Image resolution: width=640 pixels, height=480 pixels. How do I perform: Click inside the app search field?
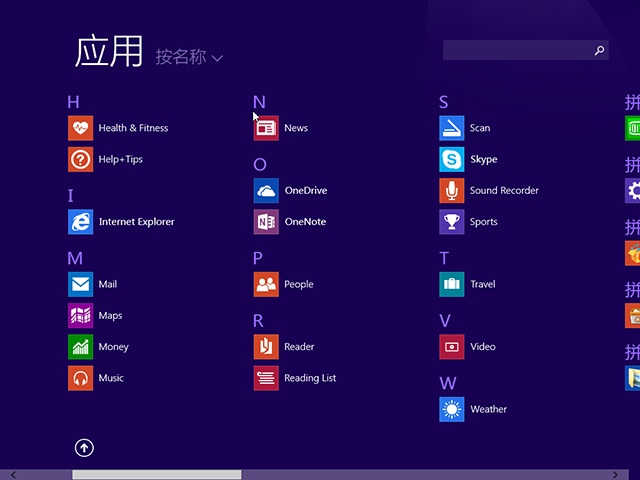[516, 50]
